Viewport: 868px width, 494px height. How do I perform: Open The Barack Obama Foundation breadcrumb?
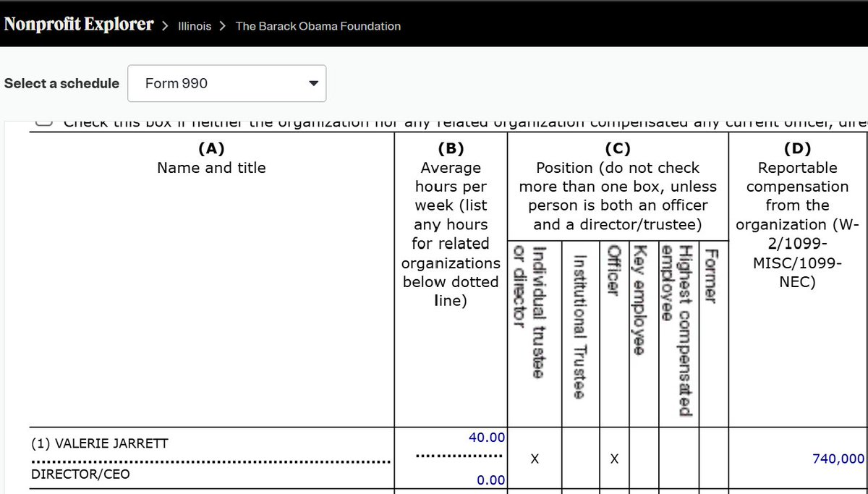coord(318,26)
